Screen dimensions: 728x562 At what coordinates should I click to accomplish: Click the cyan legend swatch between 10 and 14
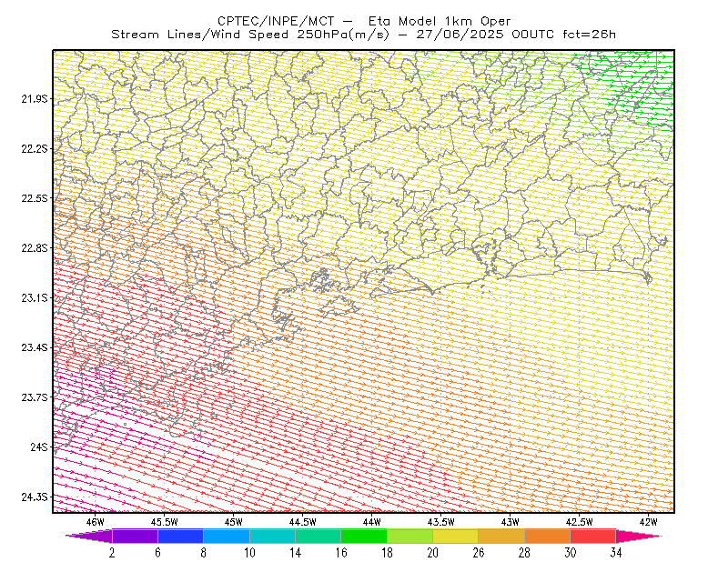272,536
